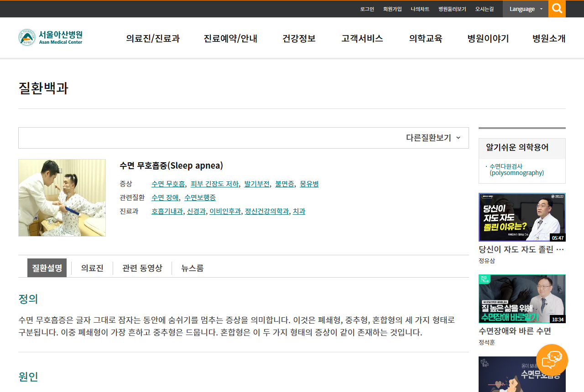
Task: Select the 질환설명 tab
Action: coord(47,268)
